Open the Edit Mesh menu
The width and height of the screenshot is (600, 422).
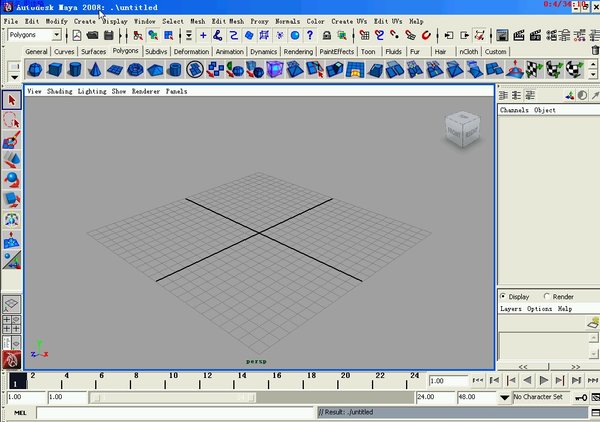coord(227,20)
